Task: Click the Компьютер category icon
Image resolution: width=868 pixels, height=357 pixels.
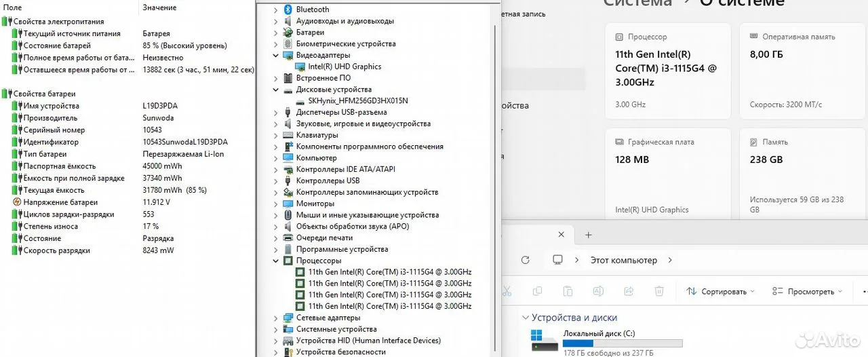Action: pyautogui.click(x=288, y=157)
